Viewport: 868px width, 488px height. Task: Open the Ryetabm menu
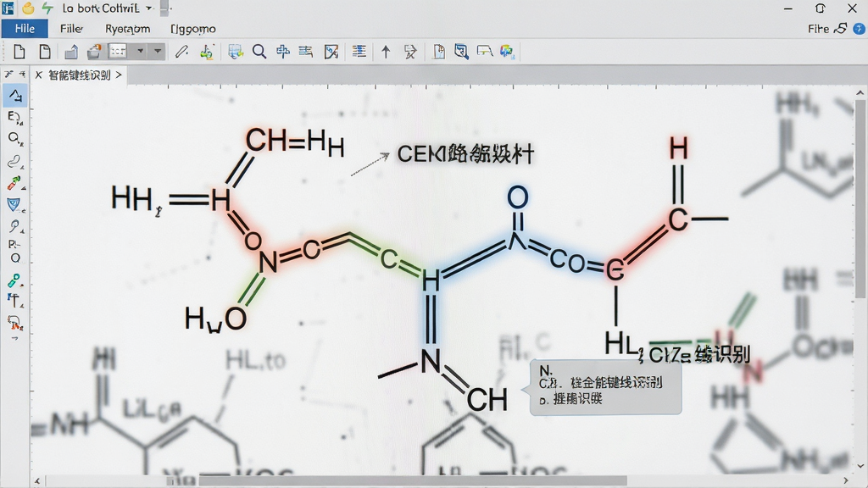(x=127, y=29)
